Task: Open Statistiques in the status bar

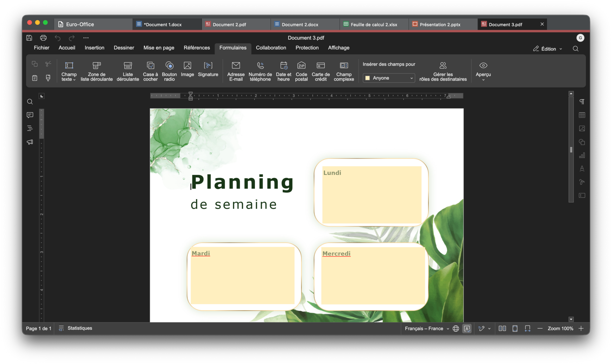Action: [76, 328]
